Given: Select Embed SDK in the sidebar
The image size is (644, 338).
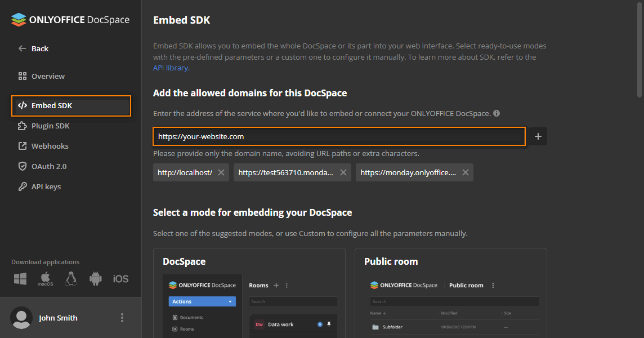Looking at the screenshot, I should coord(71,106).
